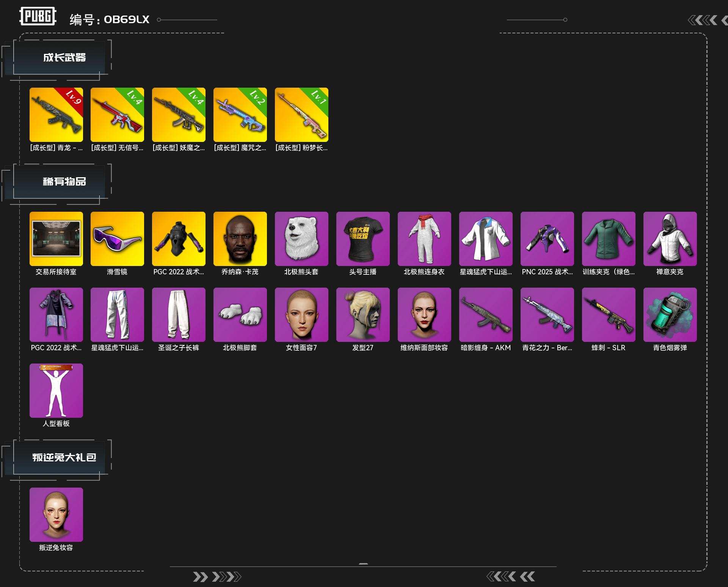The height and width of the screenshot is (587, 728).
Task: Click the top-right left-pointing chevrons
Action: [x=703, y=20]
